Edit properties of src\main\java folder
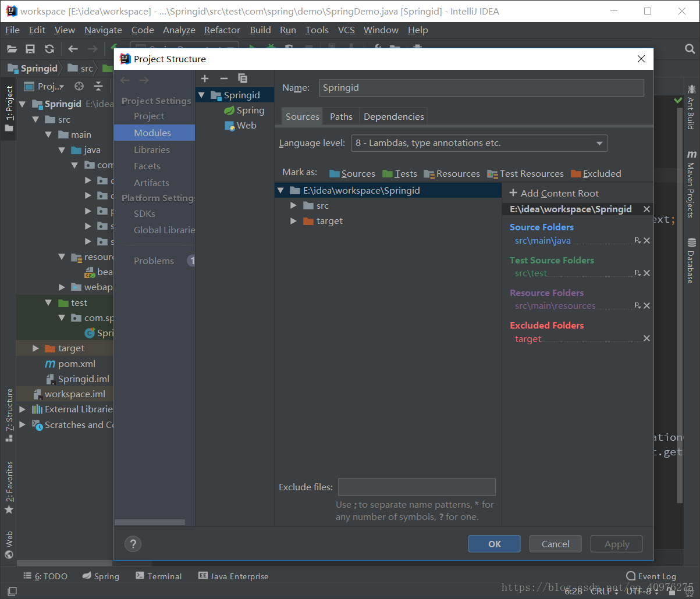The height and width of the screenshot is (599, 700). tap(637, 241)
